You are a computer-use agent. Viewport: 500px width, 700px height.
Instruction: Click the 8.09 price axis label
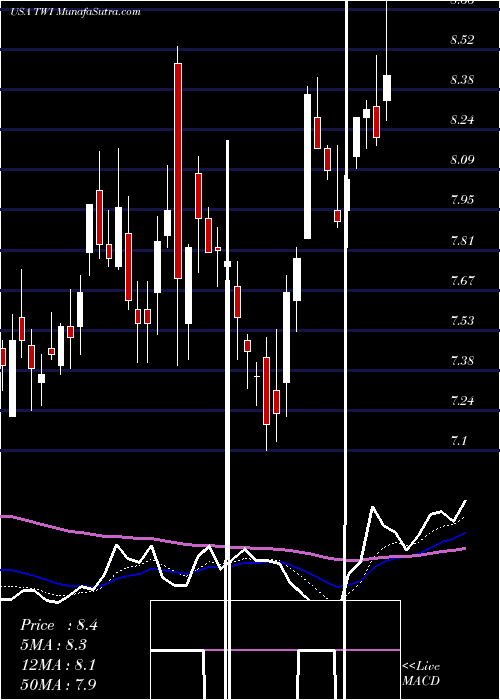pos(462,159)
